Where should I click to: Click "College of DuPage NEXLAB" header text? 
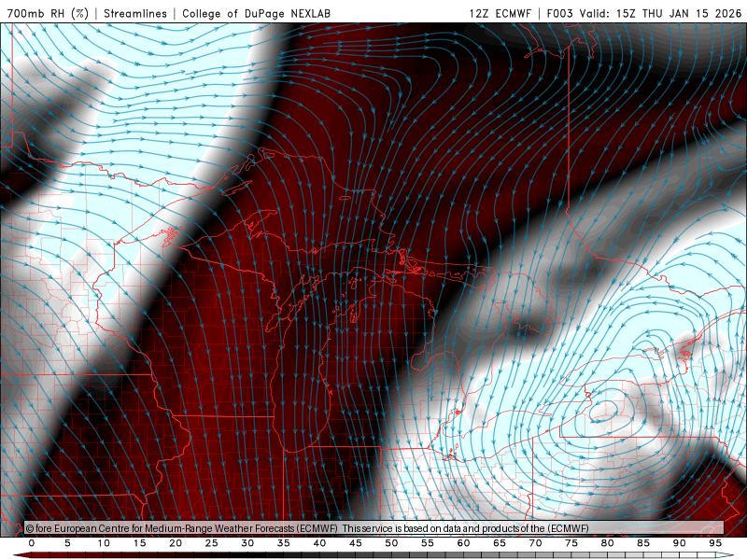(256, 13)
